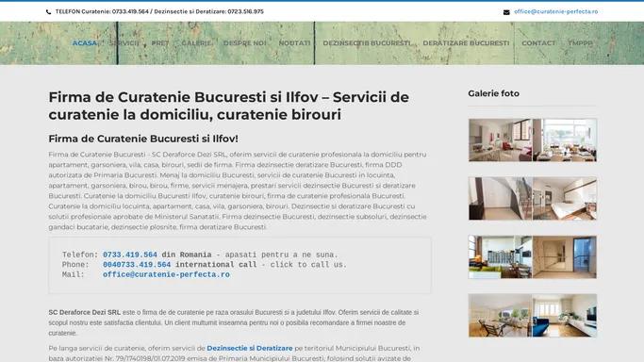The image size is (644, 362).
Task: Click the bold SC Deraforce Dezi SRL text
Action: (x=85, y=312)
